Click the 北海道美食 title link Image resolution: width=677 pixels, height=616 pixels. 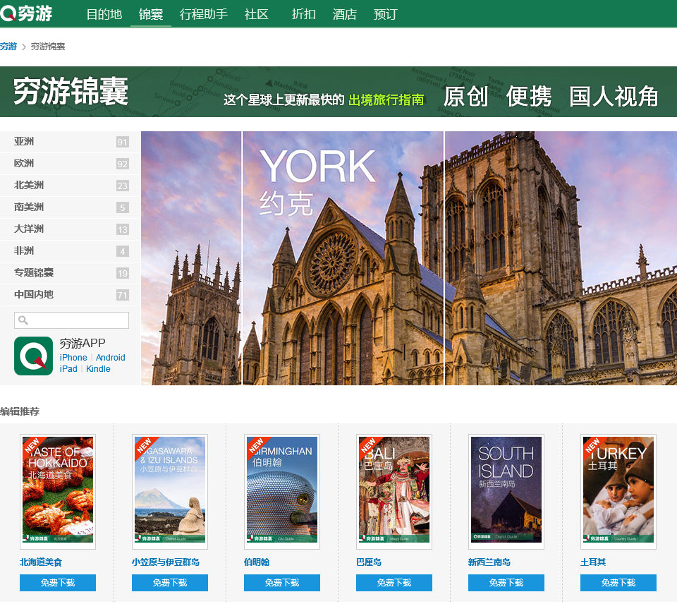41,562
